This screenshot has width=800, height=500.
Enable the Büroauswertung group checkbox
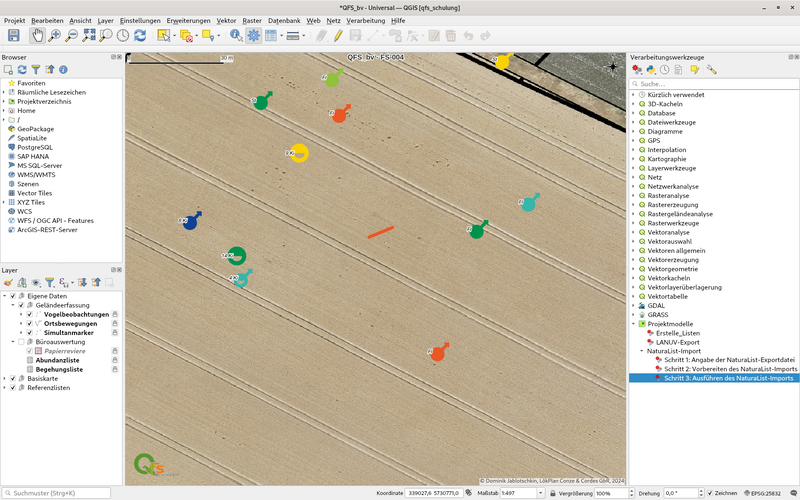[21, 342]
